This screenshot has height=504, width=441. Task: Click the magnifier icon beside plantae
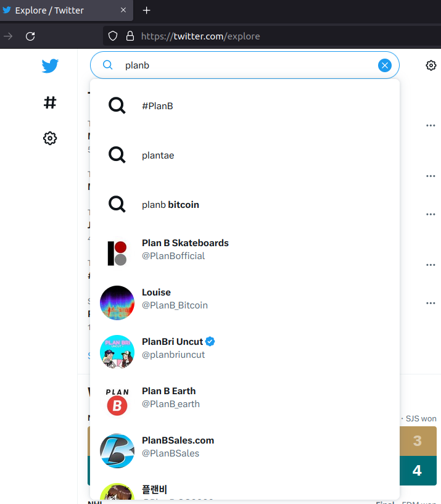pos(117,155)
